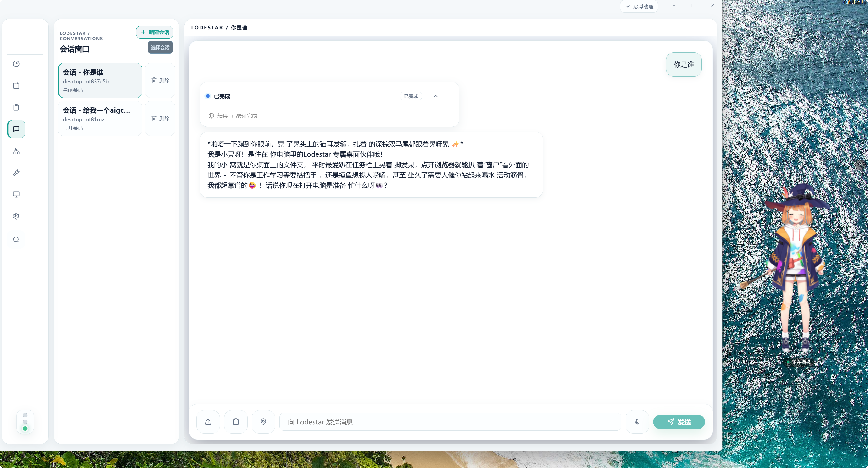Click the upload file icon in input bar
Image resolution: width=868 pixels, height=468 pixels.
click(208, 422)
